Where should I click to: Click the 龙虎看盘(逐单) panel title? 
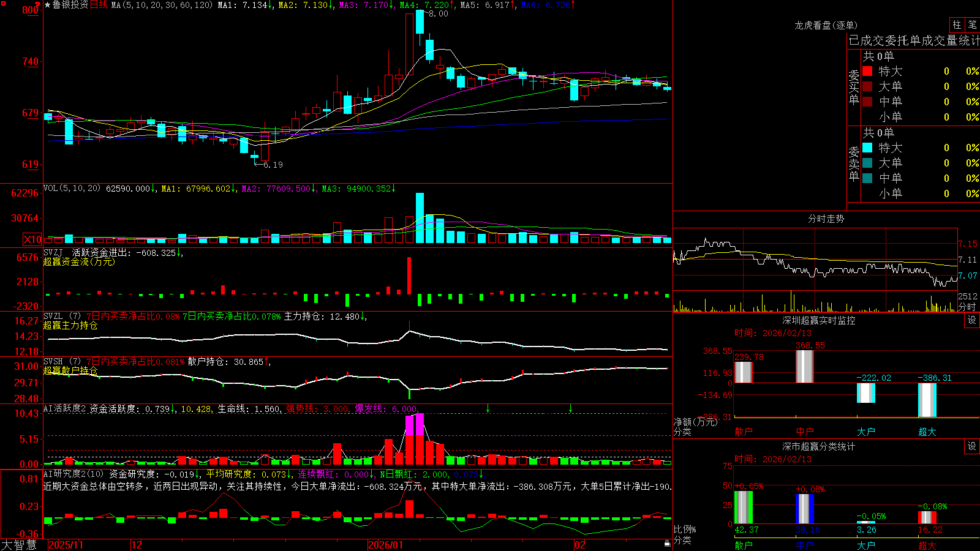point(826,25)
